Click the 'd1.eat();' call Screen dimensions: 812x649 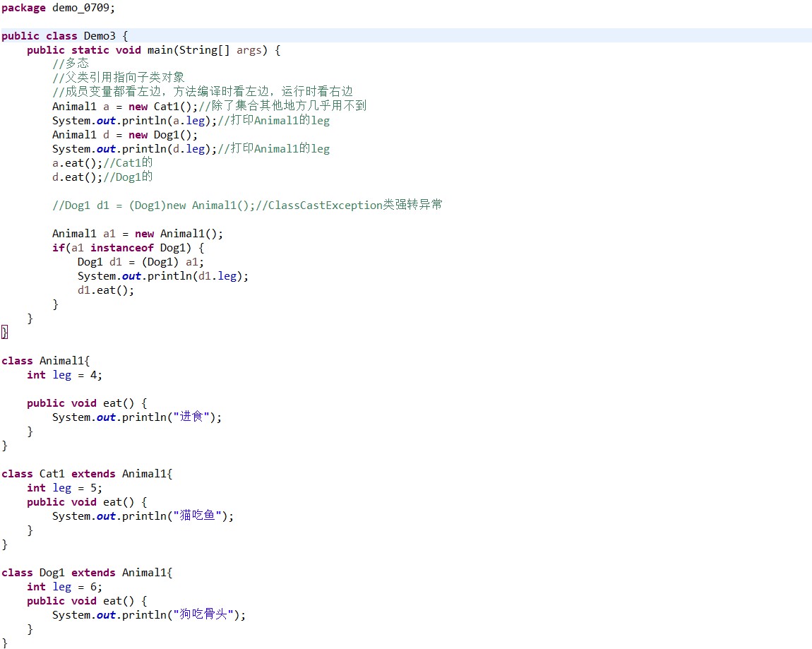click(106, 290)
